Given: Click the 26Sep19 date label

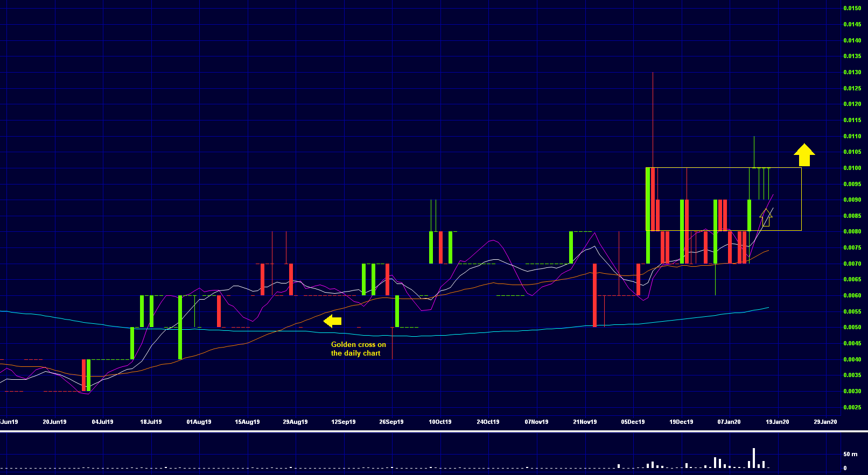Looking at the screenshot, I should 391,422.
